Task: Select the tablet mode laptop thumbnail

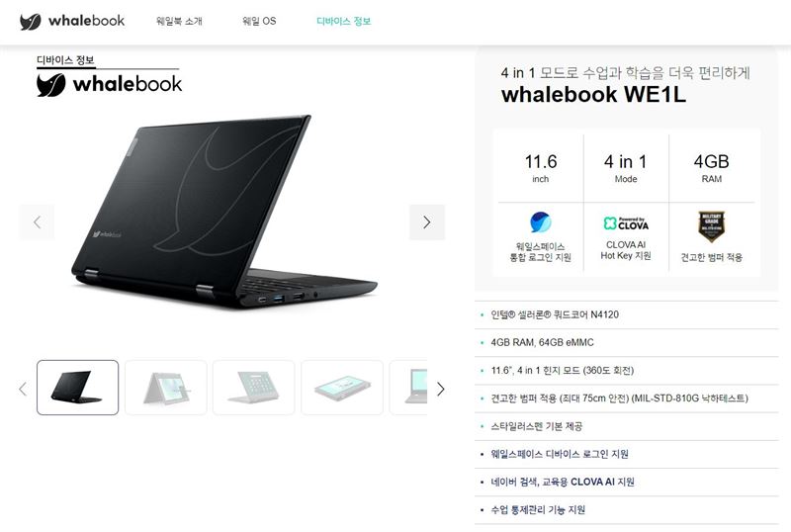Action: [342, 388]
